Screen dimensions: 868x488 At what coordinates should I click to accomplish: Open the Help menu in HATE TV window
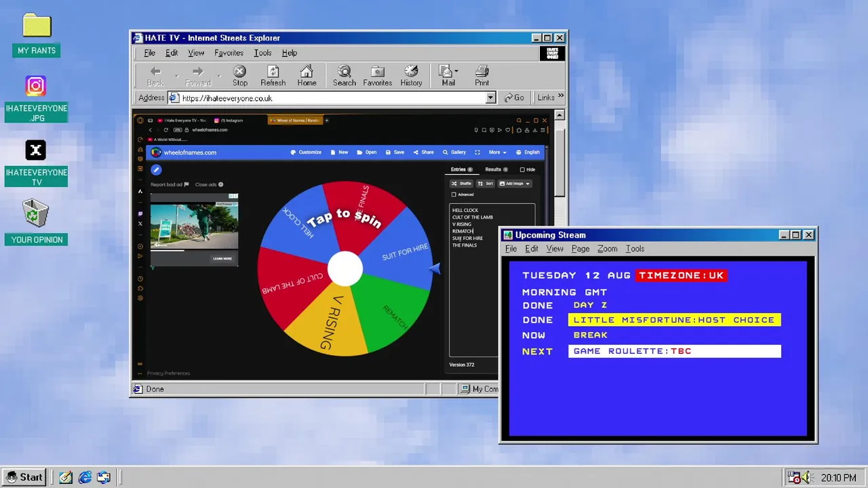click(290, 53)
